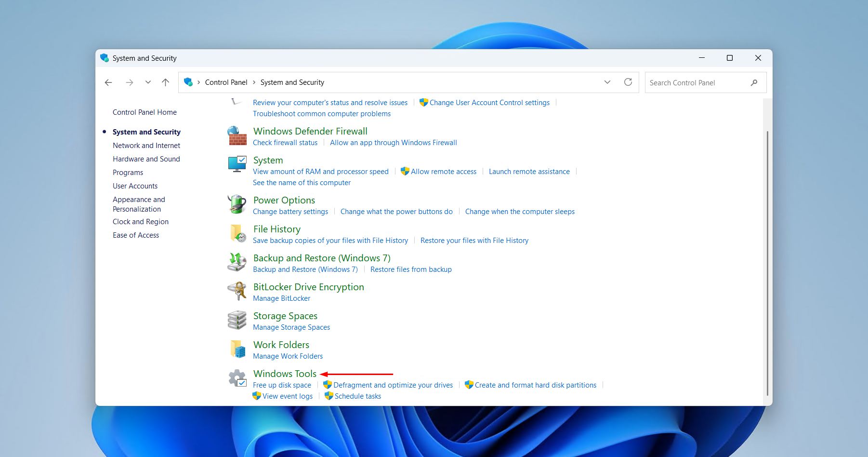Focus the Search Control Panel field
This screenshot has width=868, height=457.
tap(706, 82)
